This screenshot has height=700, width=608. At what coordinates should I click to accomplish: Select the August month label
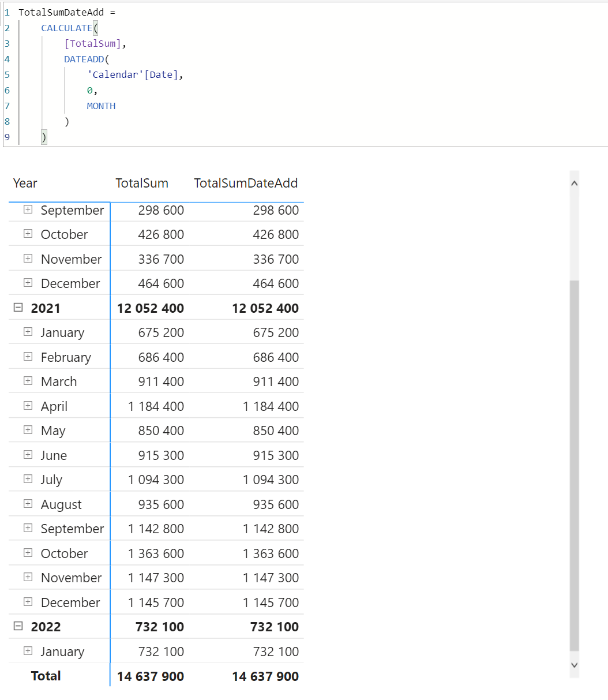tap(61, 504)
